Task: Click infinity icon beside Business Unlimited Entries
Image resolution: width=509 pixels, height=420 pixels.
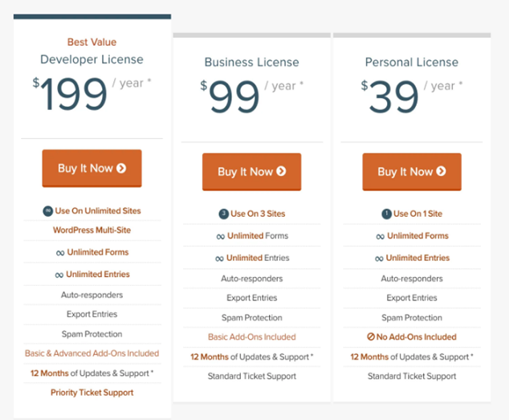Action: pos(219,259)
